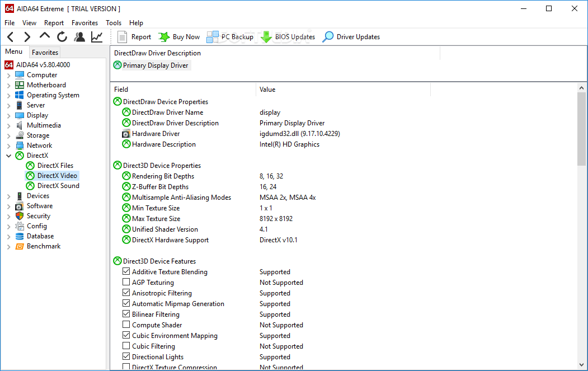Screen dimensions: 588x371
Task: Select the Database cylinder icon
Action: click(20, 236)
